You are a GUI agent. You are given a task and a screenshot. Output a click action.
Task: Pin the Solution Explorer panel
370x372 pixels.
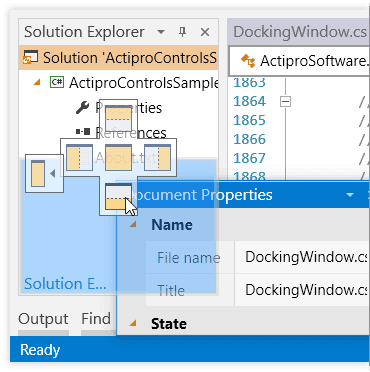click(182, 32)
